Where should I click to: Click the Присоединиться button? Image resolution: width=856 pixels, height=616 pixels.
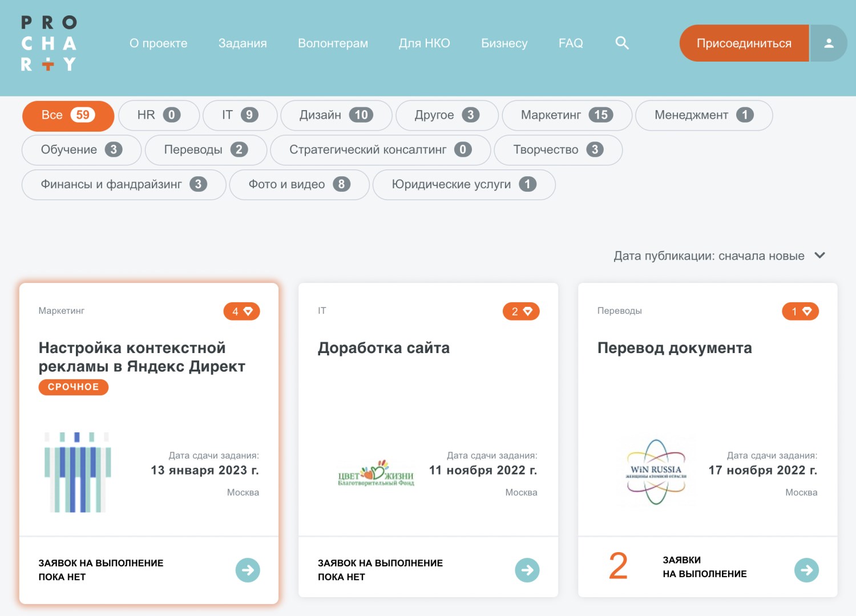[x=744, y=43]
